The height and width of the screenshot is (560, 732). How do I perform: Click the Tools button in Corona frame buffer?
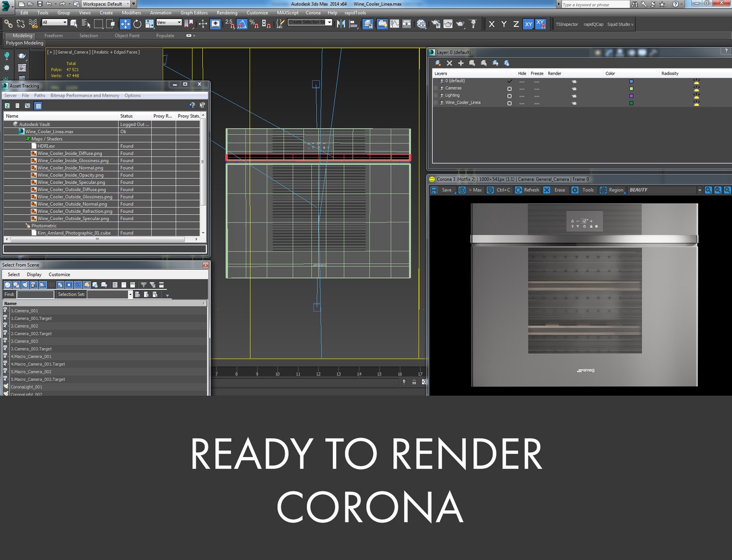pyautogui.click(x=583, y=190)
